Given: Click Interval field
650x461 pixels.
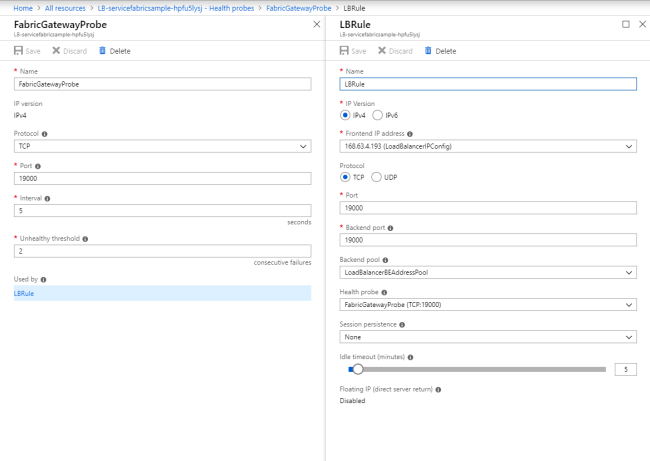Looking at the screenshot, I should point(162,211).
